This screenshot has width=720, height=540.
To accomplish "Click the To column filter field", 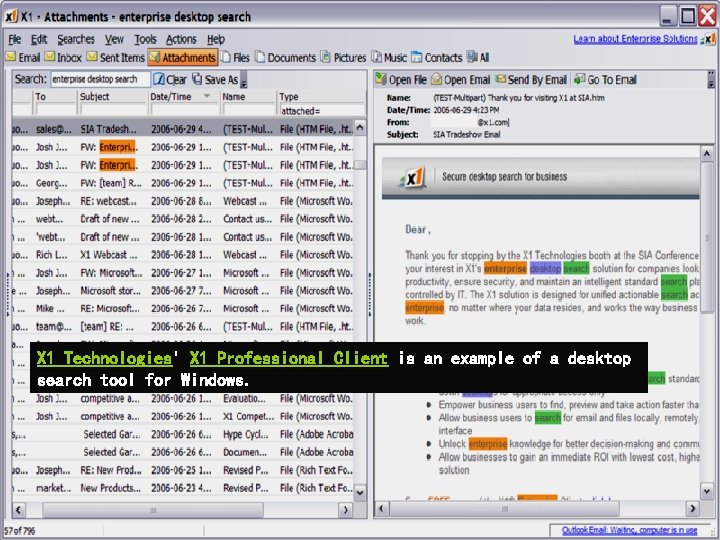I will pos(56,110).
